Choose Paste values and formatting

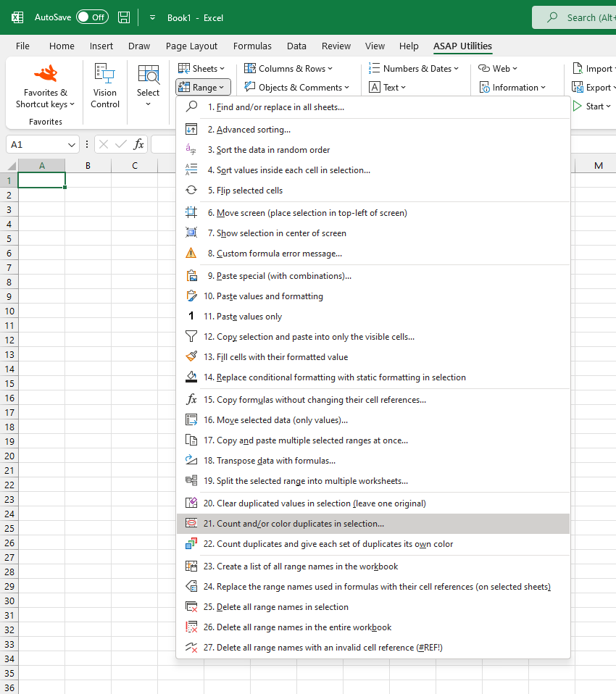pyautogui.click(x=373, y=296)
